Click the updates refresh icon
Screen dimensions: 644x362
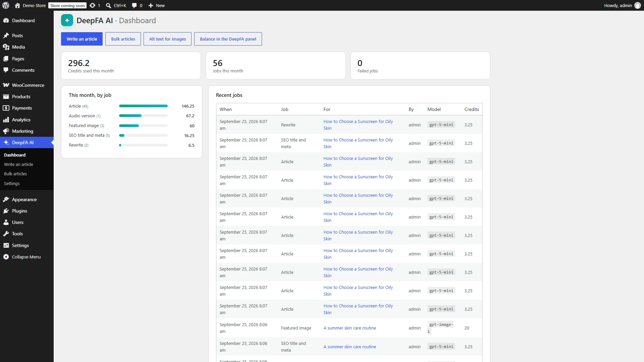click(x=93, y=5)
